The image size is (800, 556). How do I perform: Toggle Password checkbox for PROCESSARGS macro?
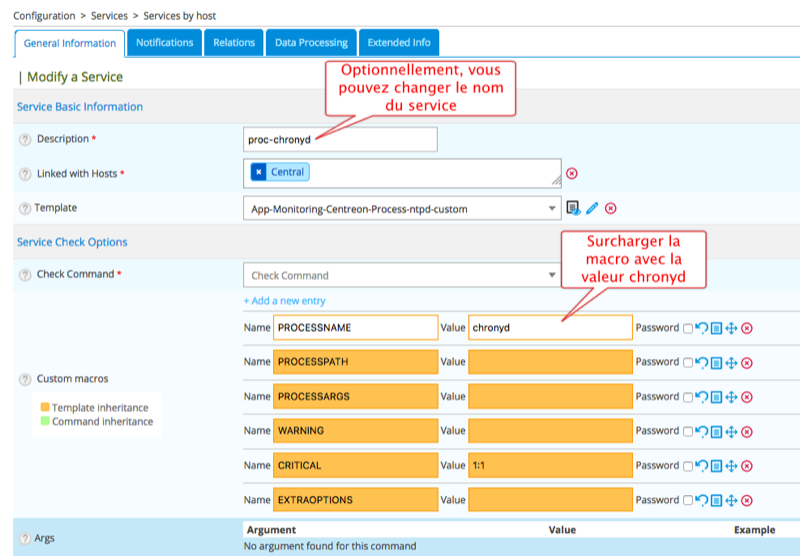point(688,397)
